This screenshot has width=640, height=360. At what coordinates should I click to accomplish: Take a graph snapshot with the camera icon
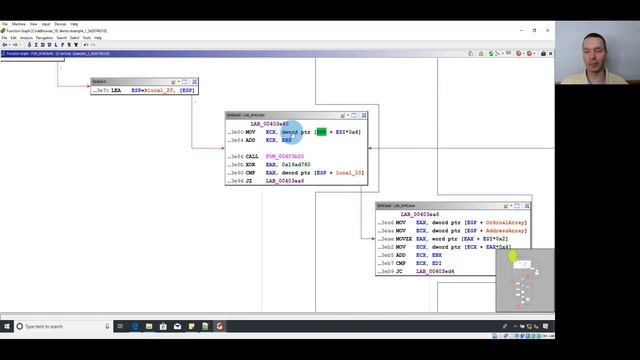543,53
